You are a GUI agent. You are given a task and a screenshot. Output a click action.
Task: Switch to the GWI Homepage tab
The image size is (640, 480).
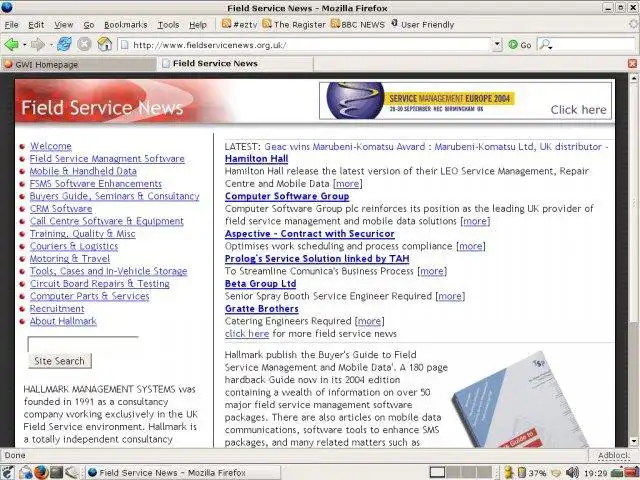pyautogui.click(x=79, y=64)
